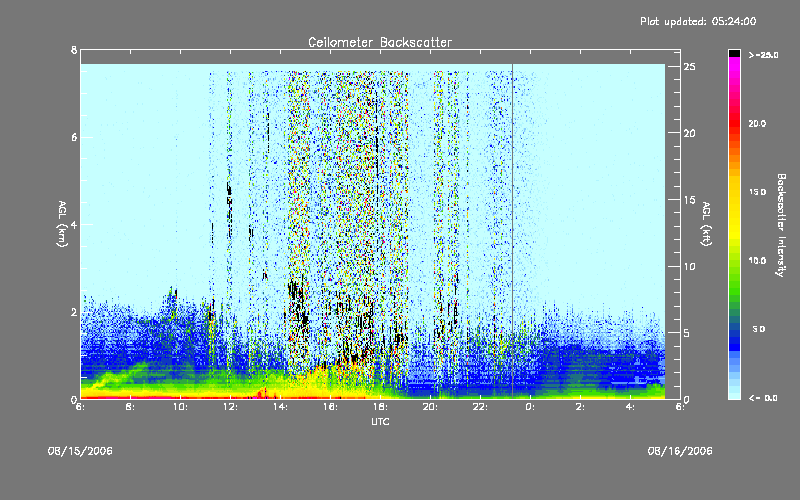The image size is (800, 500).
Task: Click the left y-axis tick label 2
Action: (74, 312)
